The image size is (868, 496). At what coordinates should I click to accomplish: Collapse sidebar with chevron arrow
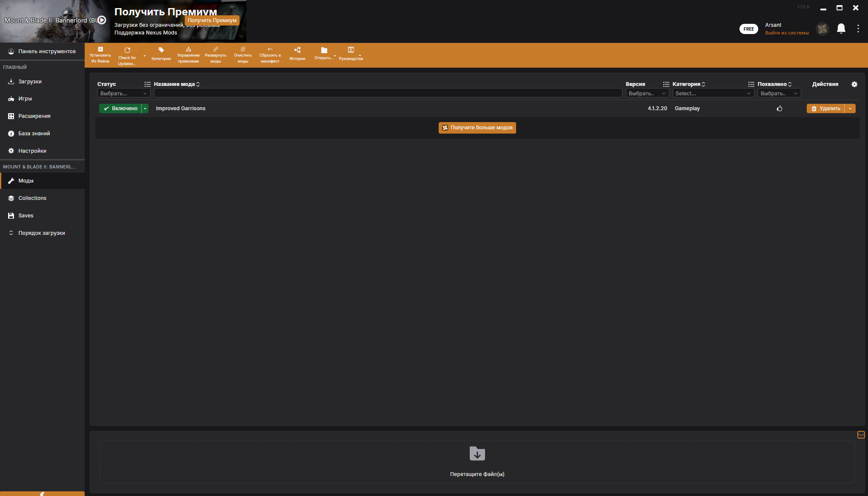click(42, 493)
